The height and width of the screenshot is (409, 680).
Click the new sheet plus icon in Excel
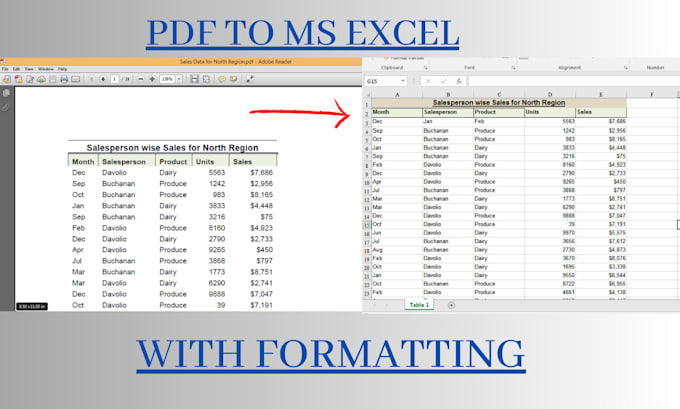pos(451,305)
